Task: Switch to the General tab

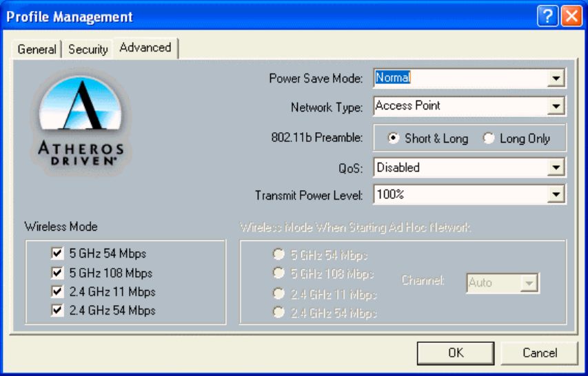Action: (37, 49)
